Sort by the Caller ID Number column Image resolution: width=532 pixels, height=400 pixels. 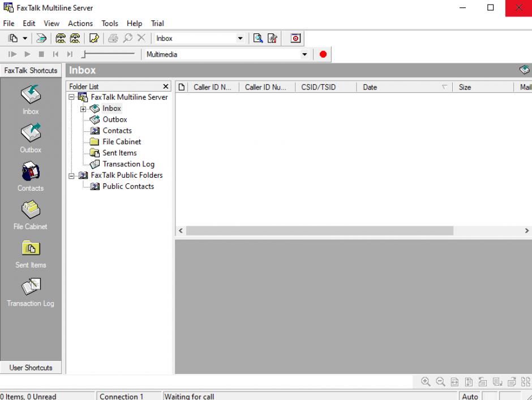pos(267,87)
